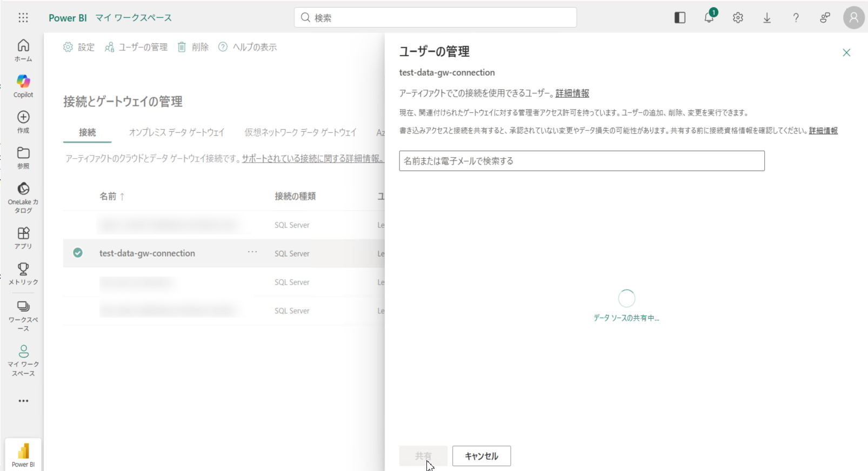868x471 pixels.
Task: Click the user search by name field
Action: pos(582,161)
